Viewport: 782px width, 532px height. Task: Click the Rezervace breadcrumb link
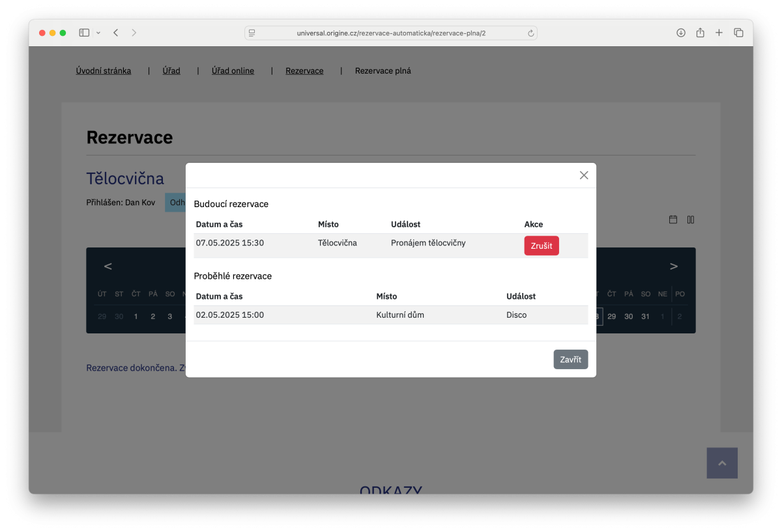point(304,71)
